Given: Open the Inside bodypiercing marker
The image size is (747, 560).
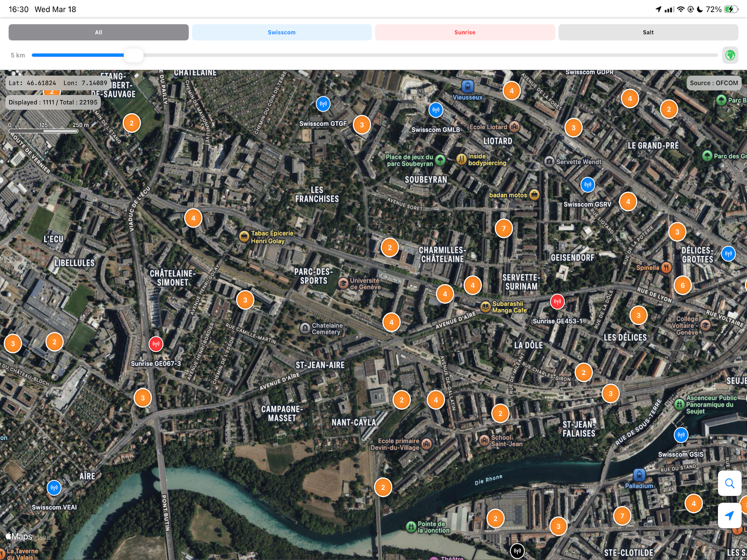Looking at the screenshot, I should click(461, 159).
